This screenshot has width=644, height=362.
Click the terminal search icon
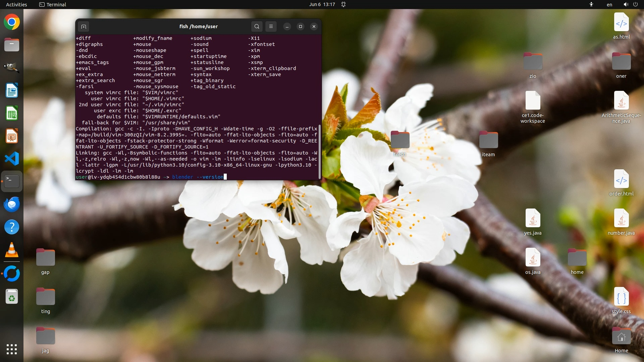257,26
